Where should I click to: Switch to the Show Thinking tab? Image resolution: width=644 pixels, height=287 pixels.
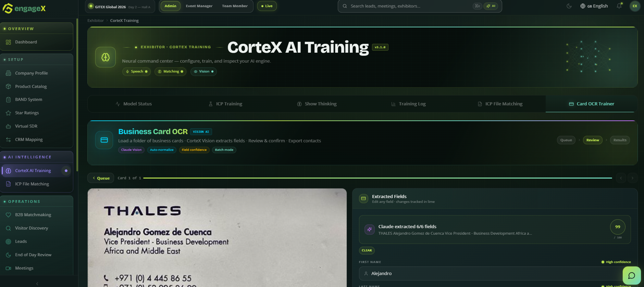click(317, 104)
